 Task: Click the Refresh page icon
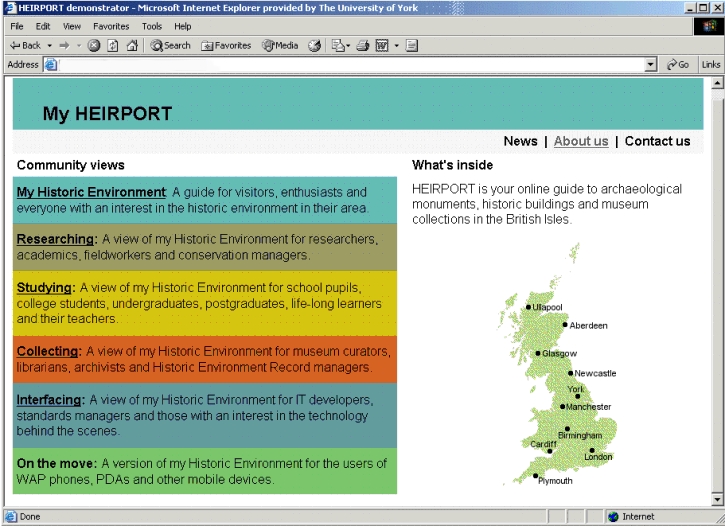click(113, 45)
